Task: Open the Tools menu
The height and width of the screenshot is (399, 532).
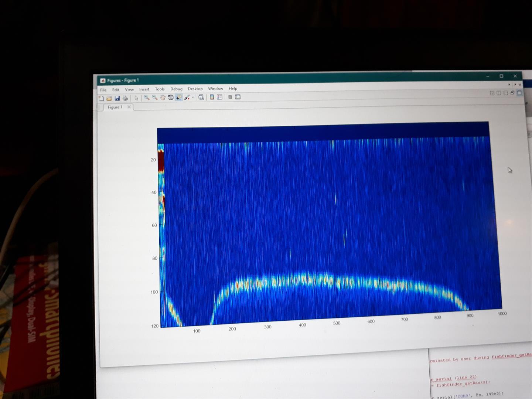Action: tap(160, 89)
